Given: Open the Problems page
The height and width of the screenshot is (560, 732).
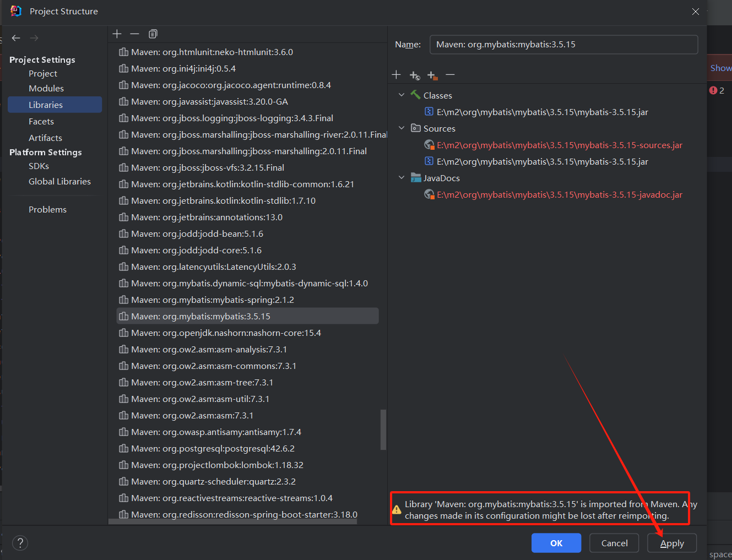Looking at the screenshot, I should 47,209.
